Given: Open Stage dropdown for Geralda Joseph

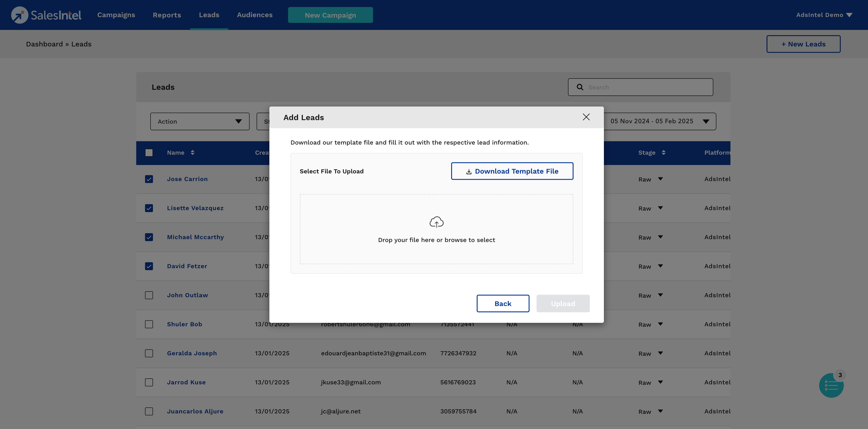Looking at the screenshot, I should [660, 353].
